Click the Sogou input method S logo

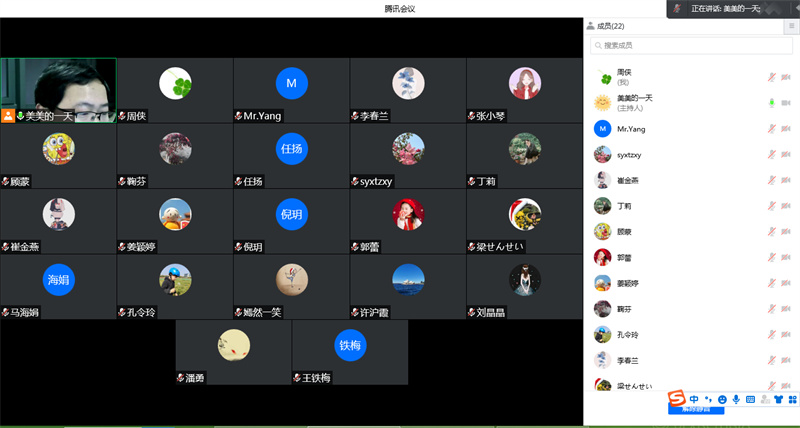point(676,399)
